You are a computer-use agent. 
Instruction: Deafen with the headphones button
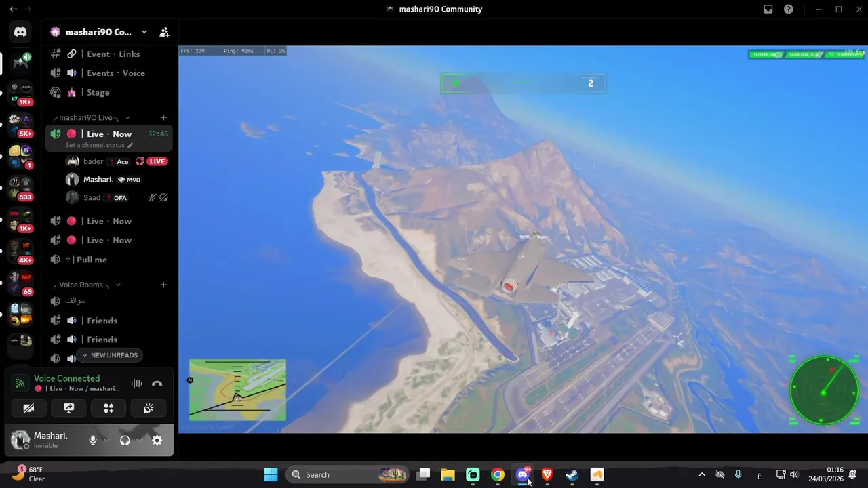[125, 441]
